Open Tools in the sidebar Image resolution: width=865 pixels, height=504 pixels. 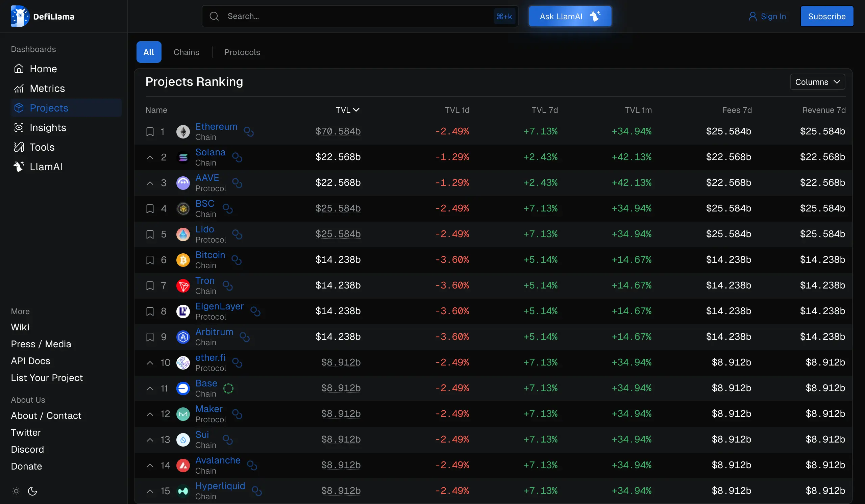click(66, 147)
